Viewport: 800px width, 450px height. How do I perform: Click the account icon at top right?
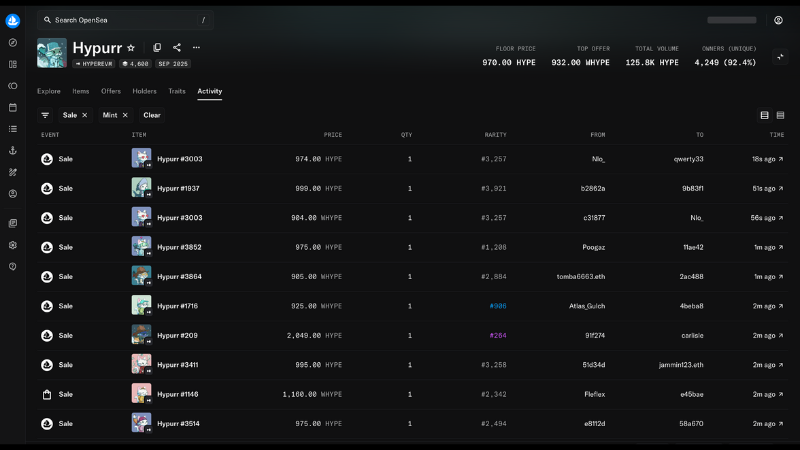tap(778, 20)
